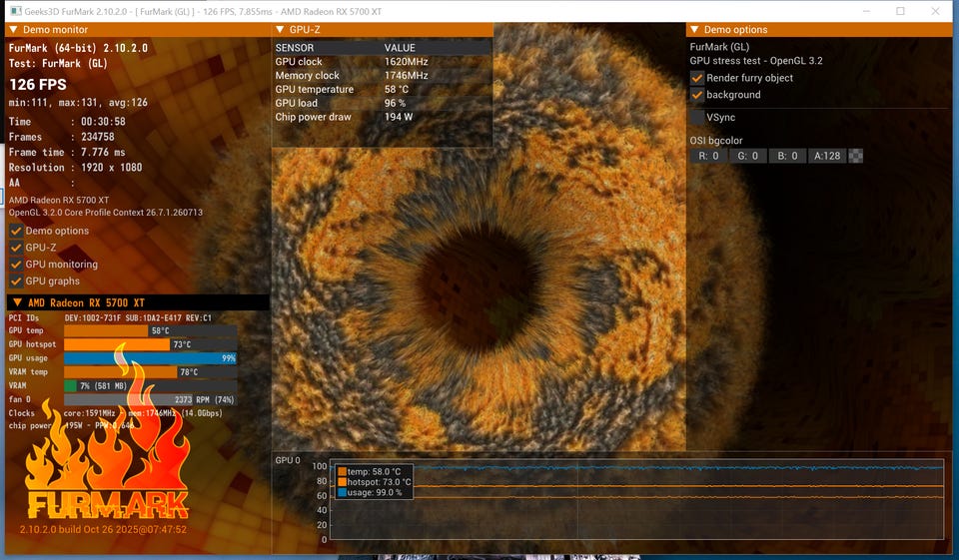Viewport: 959px width, 560px height.
Task: Open the OSI bgcolor swatch picker
Action: [x=856, y=156]
